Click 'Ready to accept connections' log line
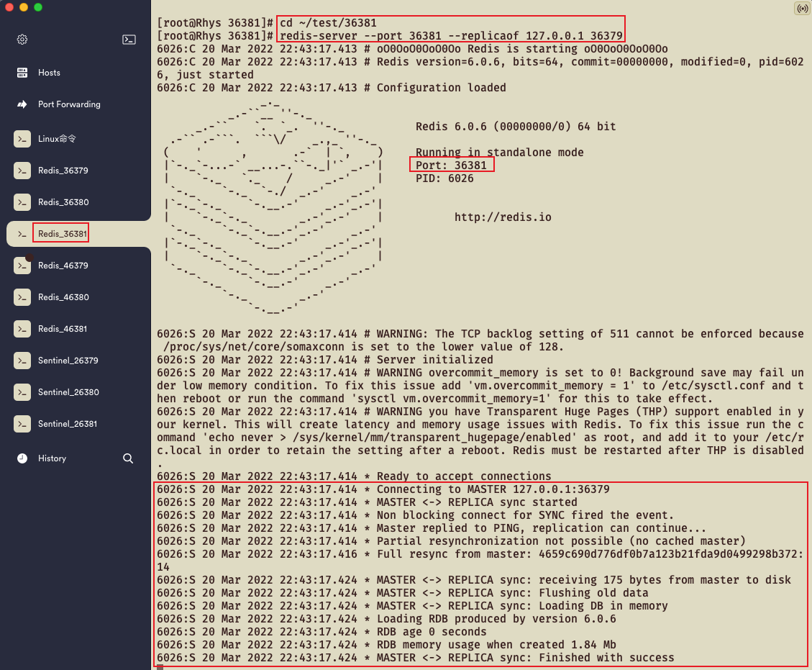Screen dimensions: 812x670 pos(354,476)
